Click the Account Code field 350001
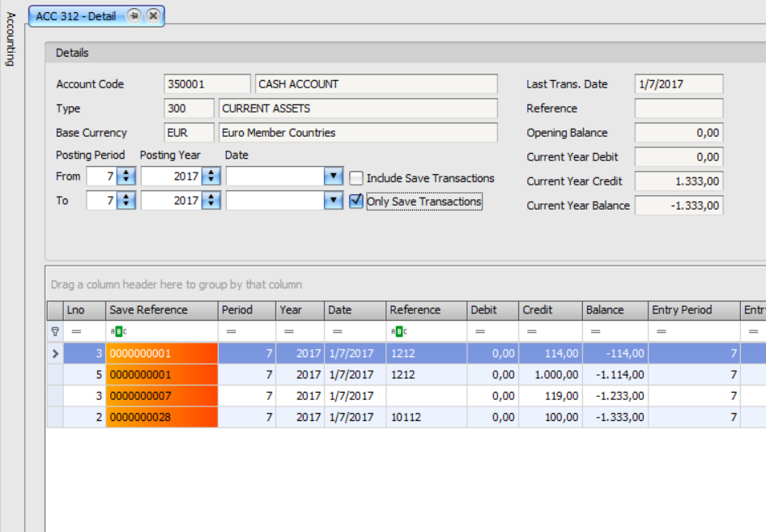Screen dimensions: 766x532 [x=206, y=84]
